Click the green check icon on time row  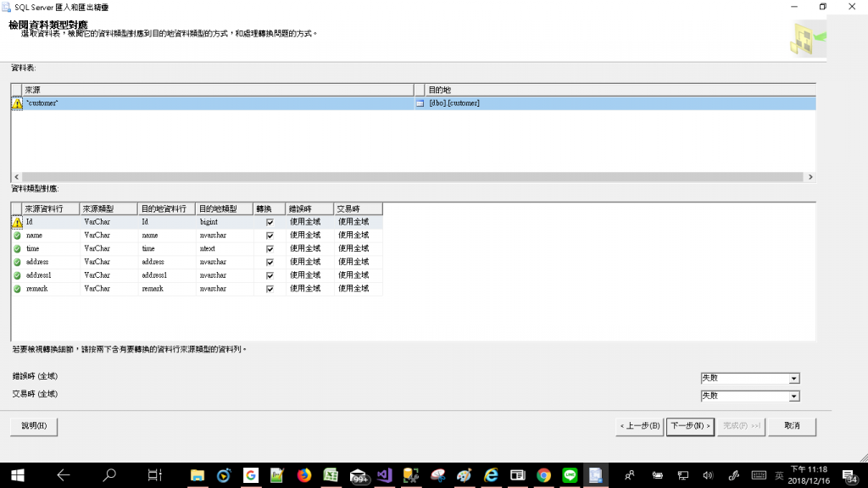[x=17, y=249]
